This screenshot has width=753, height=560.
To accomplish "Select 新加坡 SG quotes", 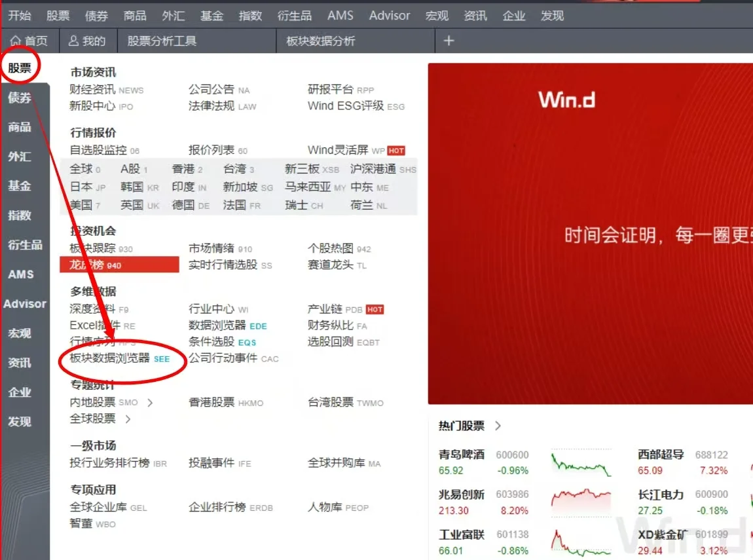I will (x=248, y=187).
